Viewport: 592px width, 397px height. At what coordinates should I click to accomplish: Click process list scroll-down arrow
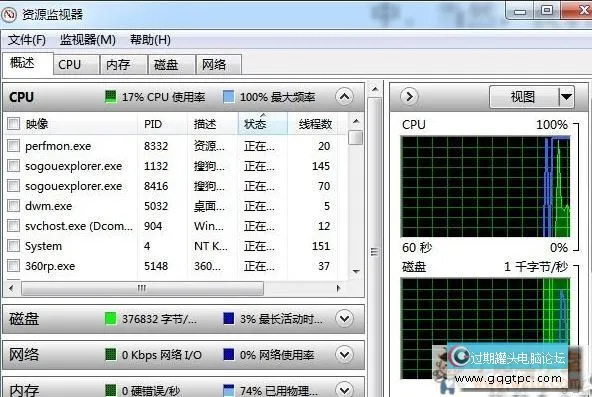[356, 271]
